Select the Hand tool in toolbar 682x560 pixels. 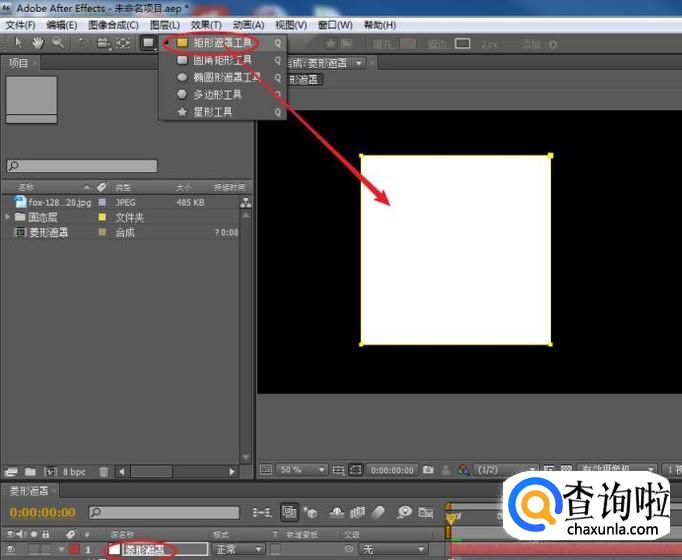[37, 43]
